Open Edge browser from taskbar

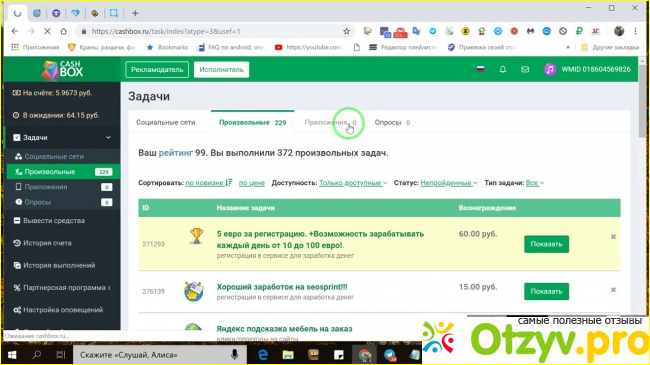263,355
